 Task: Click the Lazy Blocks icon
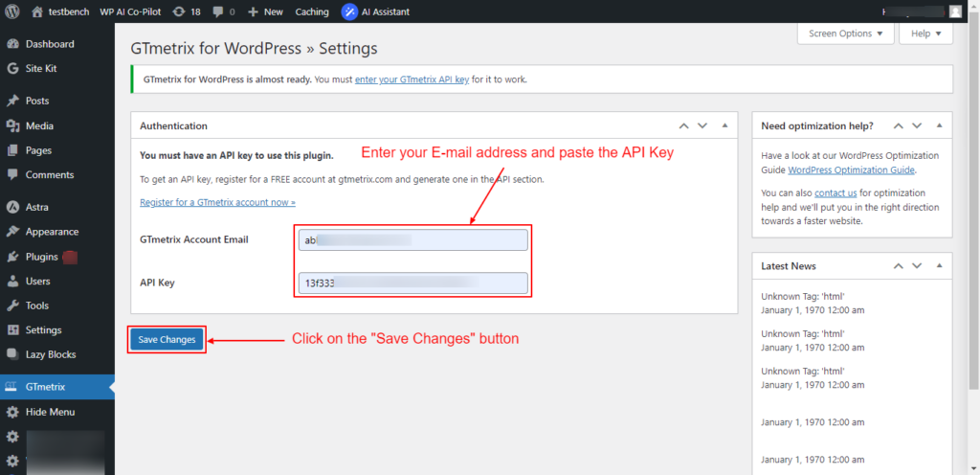(x=12, y=354)
